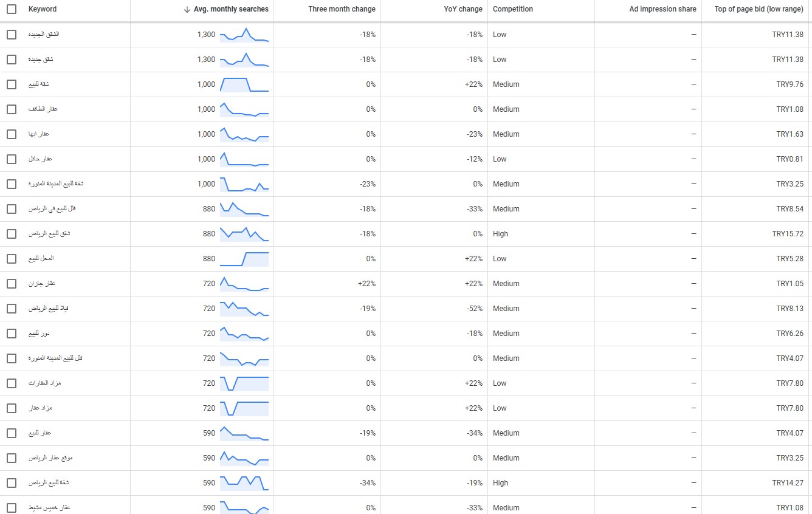Click the trend sparkline for المحل للبيع
Screen dimensions: 812x514
click(x=246, y=258)
